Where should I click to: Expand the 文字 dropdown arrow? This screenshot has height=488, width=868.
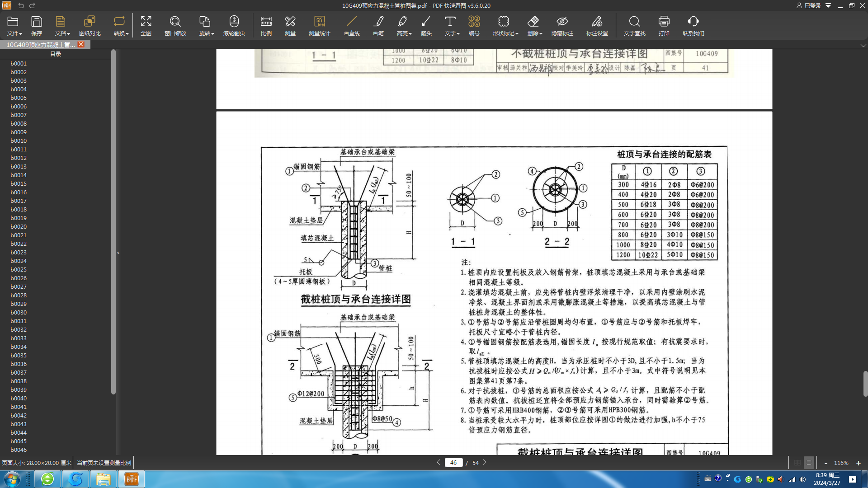tap(458, 34)
